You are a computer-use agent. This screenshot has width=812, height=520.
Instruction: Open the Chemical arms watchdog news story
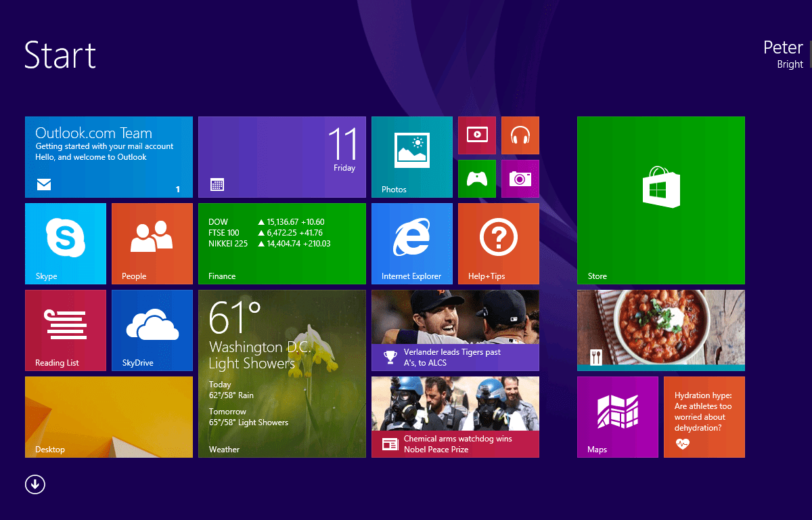pyautogui.click(x=455, y=417)
